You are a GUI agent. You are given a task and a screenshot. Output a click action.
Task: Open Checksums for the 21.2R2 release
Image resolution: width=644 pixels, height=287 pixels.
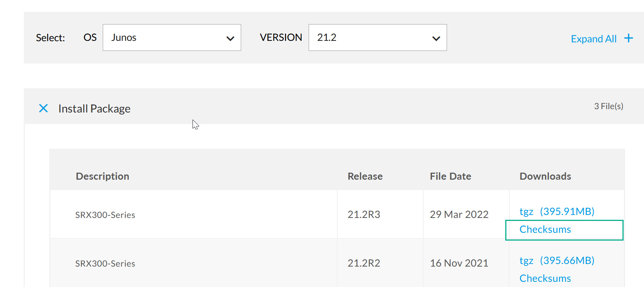point(545,278)
